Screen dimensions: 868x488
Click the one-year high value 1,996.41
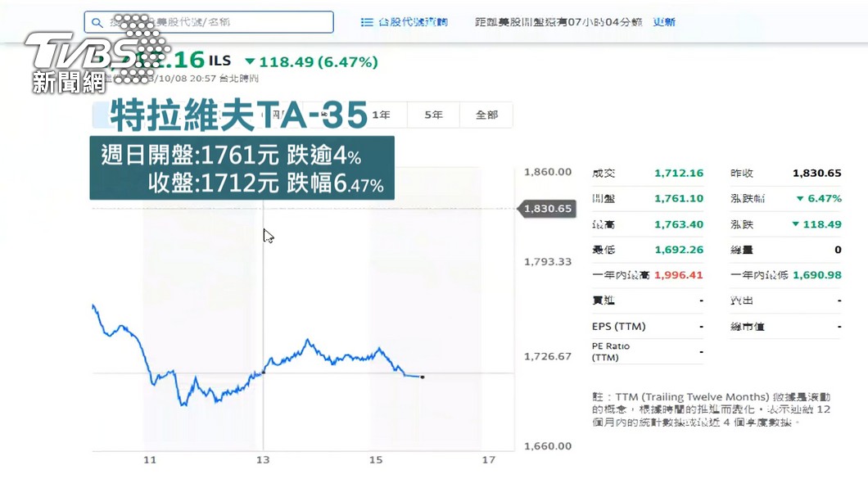coord(678,275)
